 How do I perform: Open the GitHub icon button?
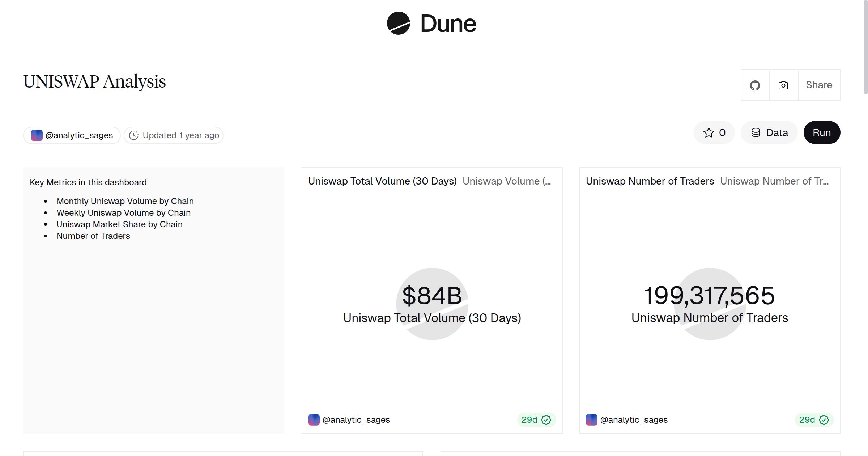755,85
